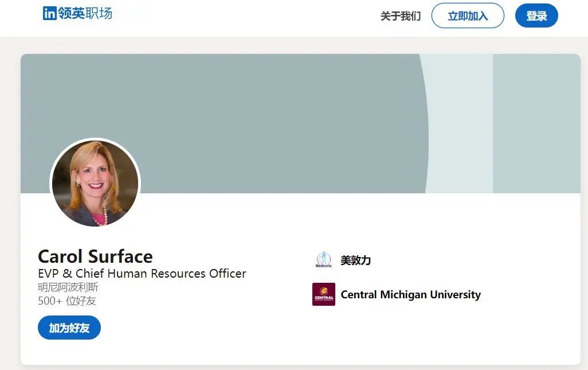Image resolution: width=588 pixels, height=370 pixels.
Task: Click the 领英职场 brand text
Action: [x=85, y=13]
